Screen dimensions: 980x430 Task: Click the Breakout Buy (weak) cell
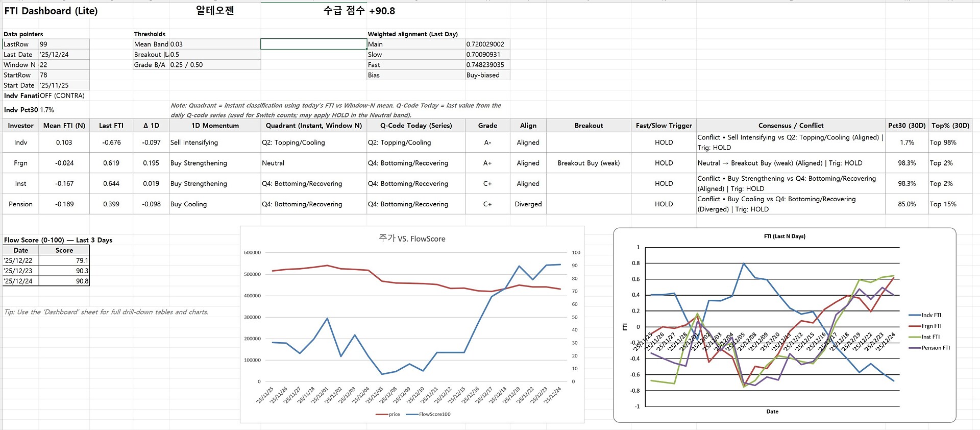click(589, 163)
